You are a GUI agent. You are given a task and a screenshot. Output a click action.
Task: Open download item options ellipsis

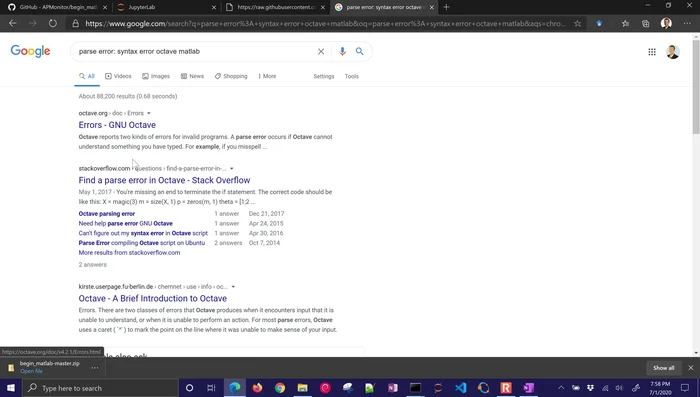tap(95, 368)
